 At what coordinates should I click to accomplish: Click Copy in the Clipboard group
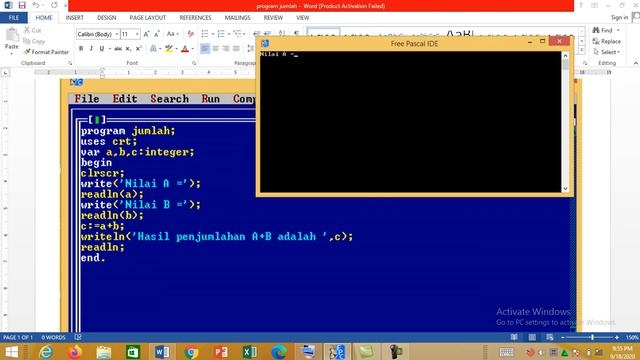[34, 41]
